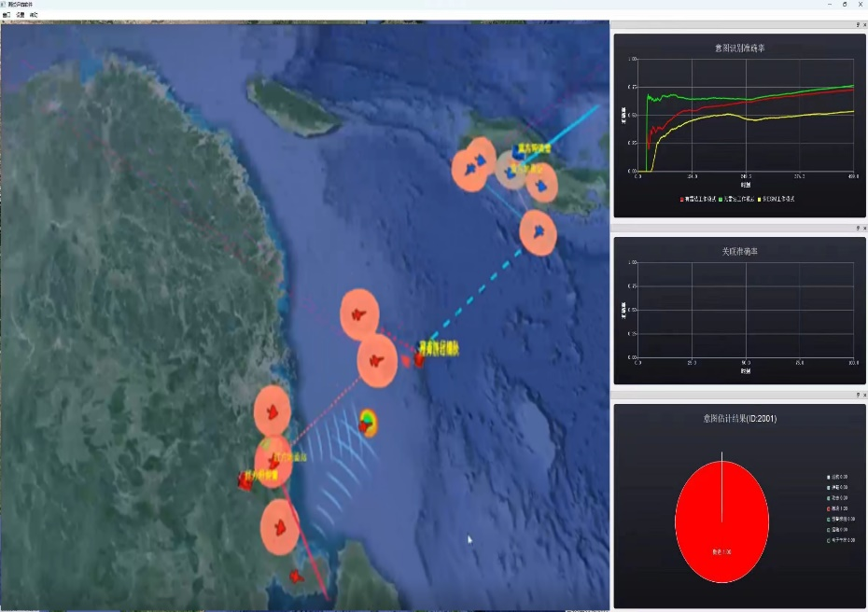Click the red aircraft at the map's bottom edge
Image resolution: width=868 pixels, height=612 pixels.
click(296, 577)
